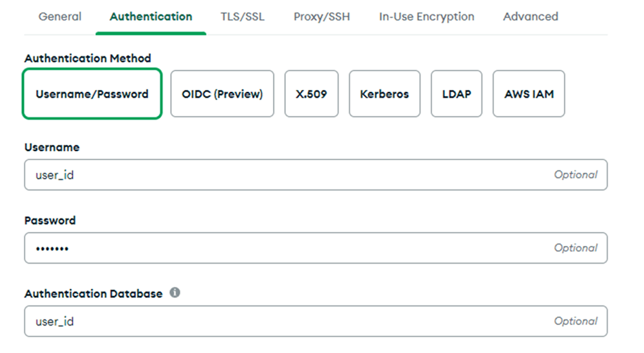This screenshot has width=644, height=353.
Task: Select LDAP authentication method
Action: coord(457,94)
